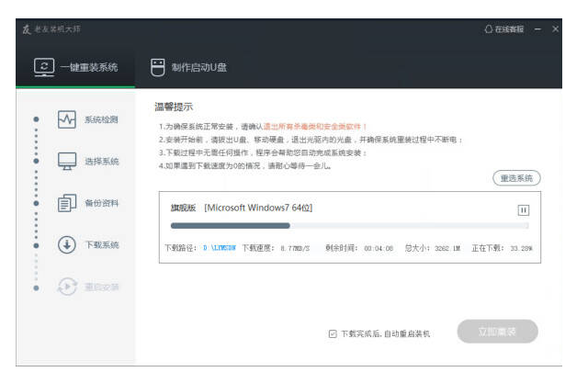Screen dimensions: 588x372
Task: Click the download path D:\LYMSDN link
Action: tap(220, 248)
